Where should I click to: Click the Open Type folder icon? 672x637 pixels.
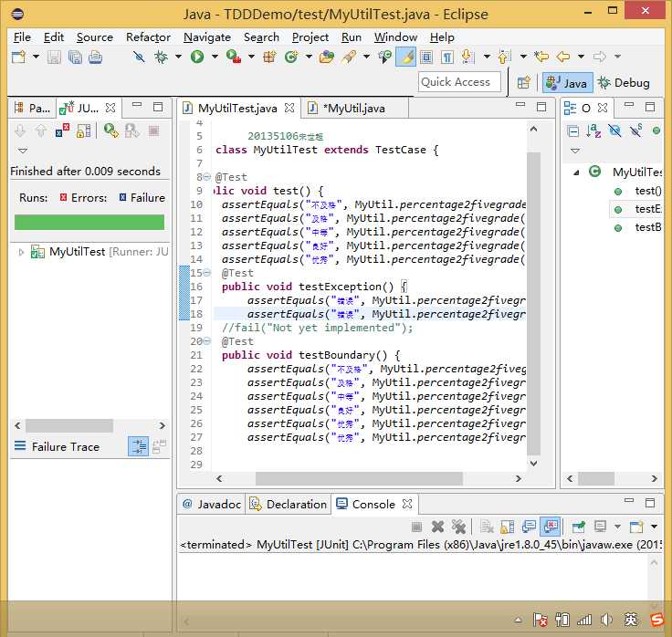[x=327, y=57]
